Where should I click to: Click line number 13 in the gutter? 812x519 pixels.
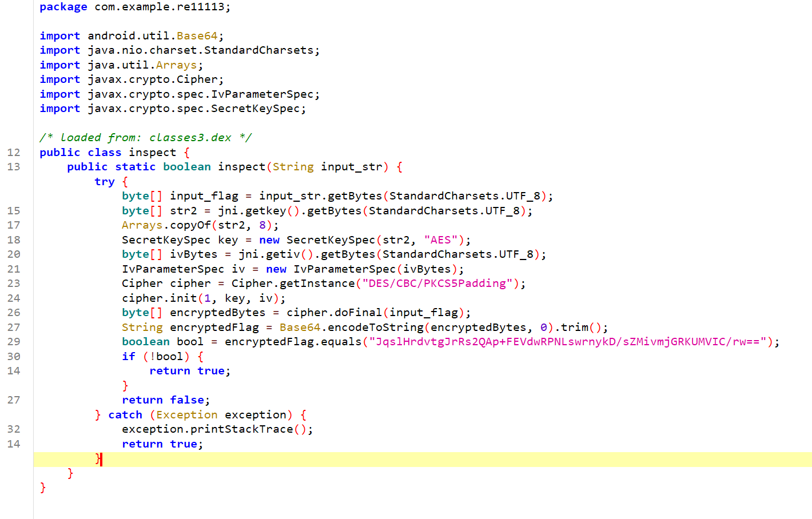[14, 167]
